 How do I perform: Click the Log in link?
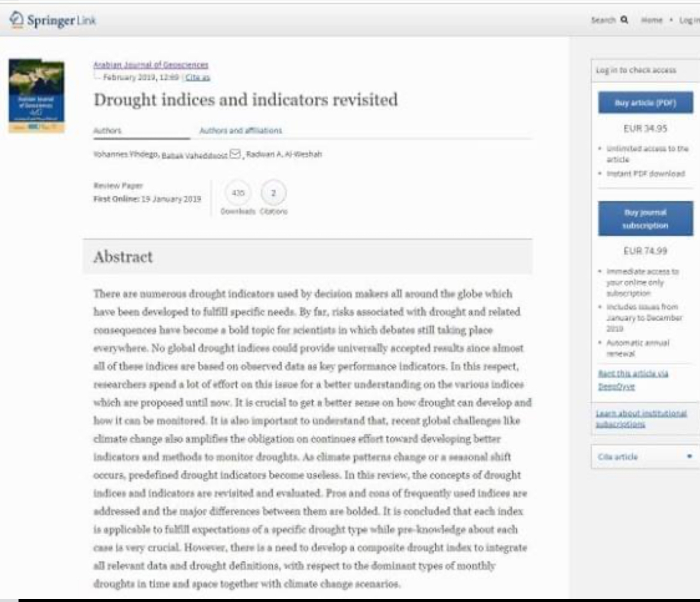pos(689,20)
